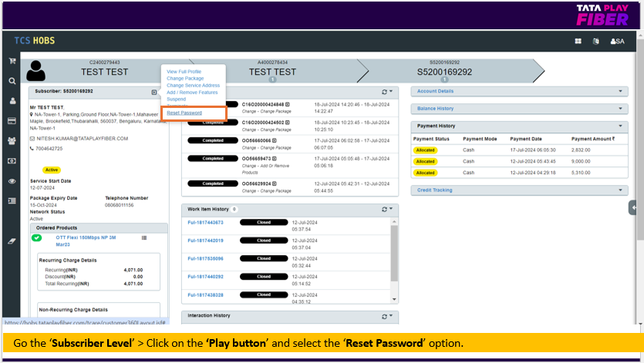This screenshot has height=363, width=644.
Task: Open dropdown arrow in order history header
Action: [x=391, y=91]
